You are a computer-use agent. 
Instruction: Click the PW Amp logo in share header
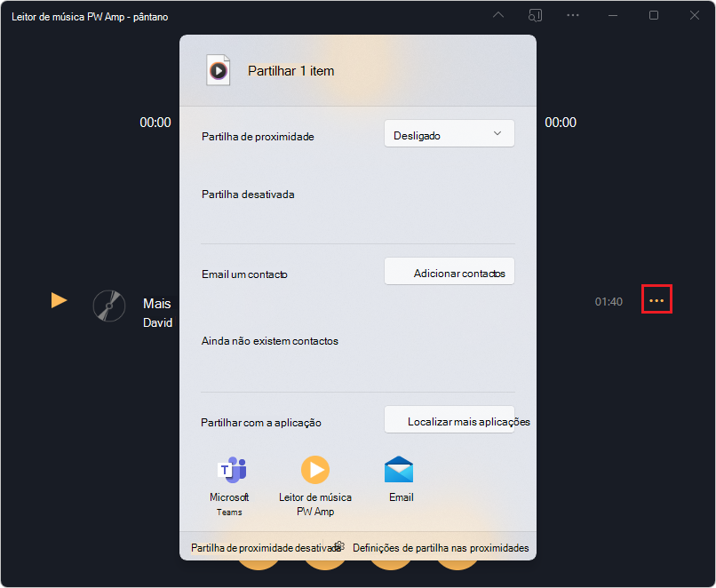click(x=218, y=69)
